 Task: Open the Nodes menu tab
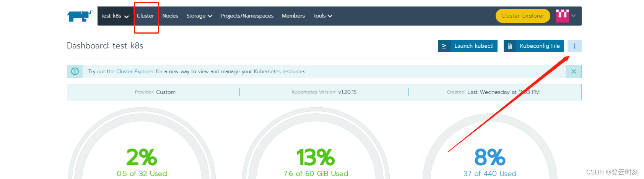pyautogui.click(x=170, y=16)
